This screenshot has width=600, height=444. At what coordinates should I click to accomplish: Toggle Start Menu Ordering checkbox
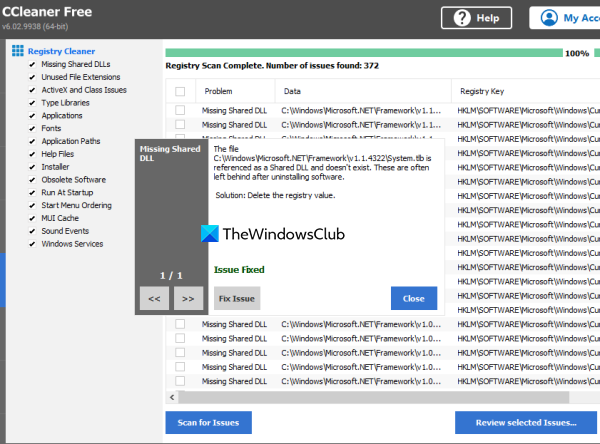[x=32, y=206]
